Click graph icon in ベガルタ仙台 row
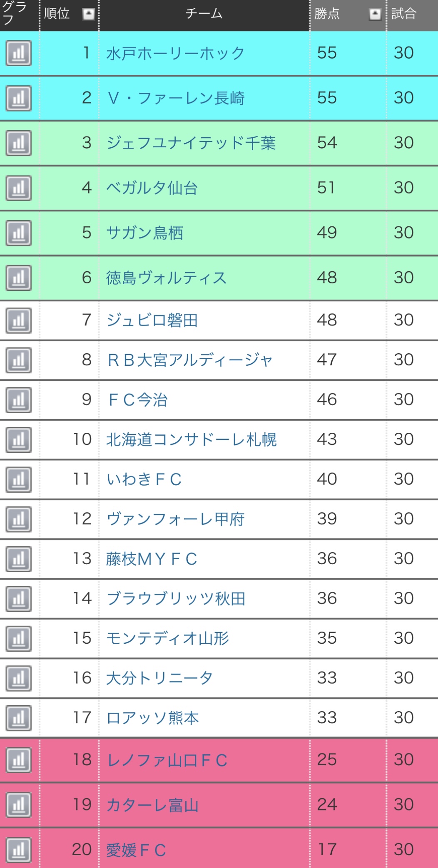The height and width of the screenshot is (868, 438). (x=18, y=188)
